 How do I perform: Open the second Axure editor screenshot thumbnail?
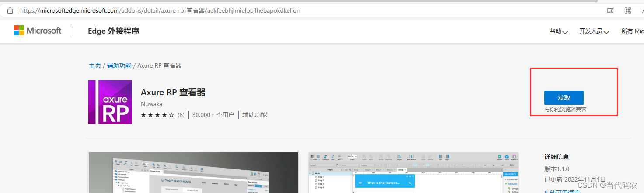(x=413, y=172)
